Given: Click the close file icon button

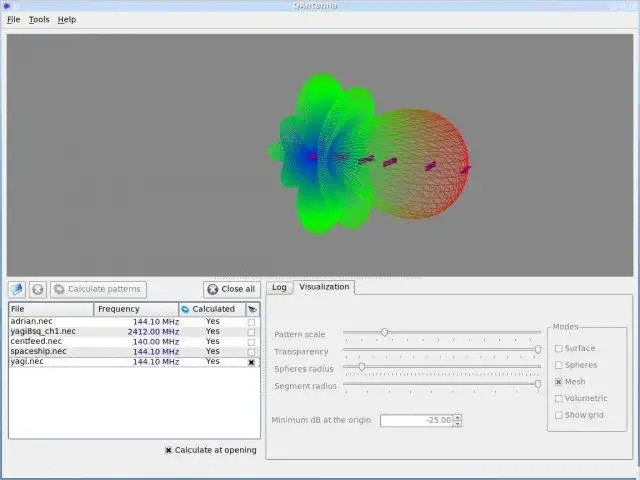Looking at the screenshot, I should pyautogui.click(x=38, y=289).
